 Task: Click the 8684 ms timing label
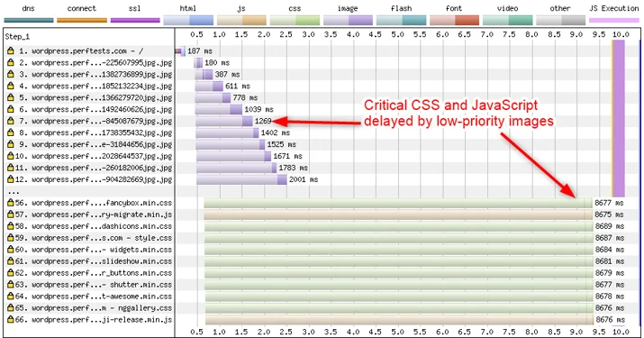point(610,249)
